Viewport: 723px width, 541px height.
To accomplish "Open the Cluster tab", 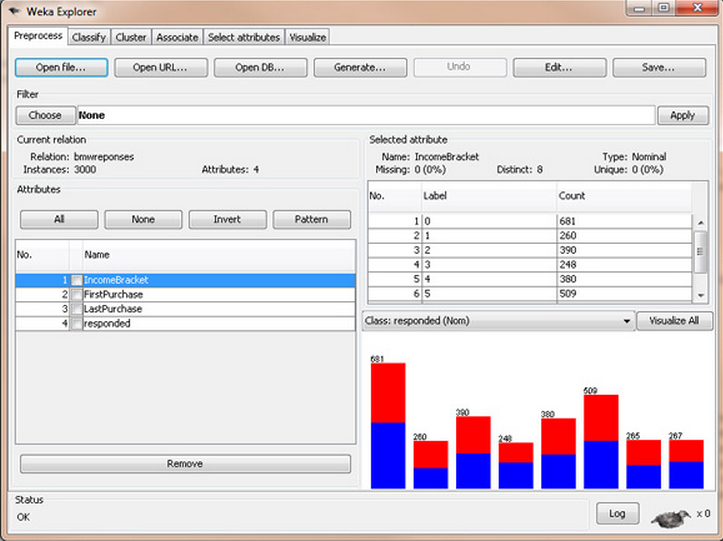I will pyautogui.click(x=131, y=37).
